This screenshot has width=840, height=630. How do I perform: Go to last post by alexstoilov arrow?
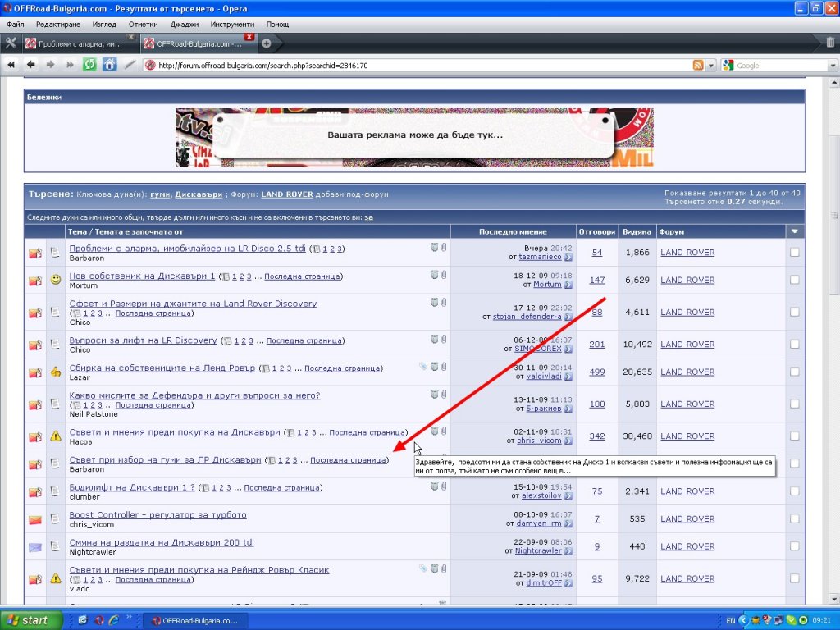pos(568,496)
